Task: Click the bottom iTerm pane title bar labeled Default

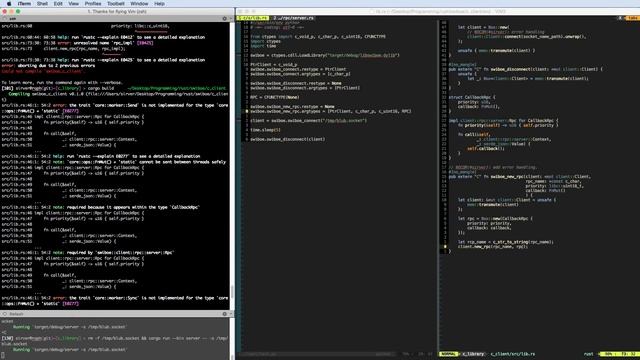Action: [x=116, y=314]
